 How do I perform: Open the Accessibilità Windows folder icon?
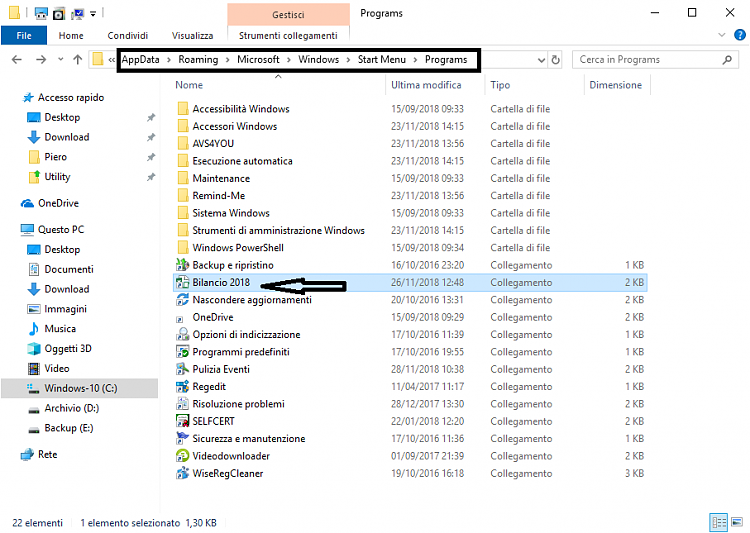[x=182, y=109]
